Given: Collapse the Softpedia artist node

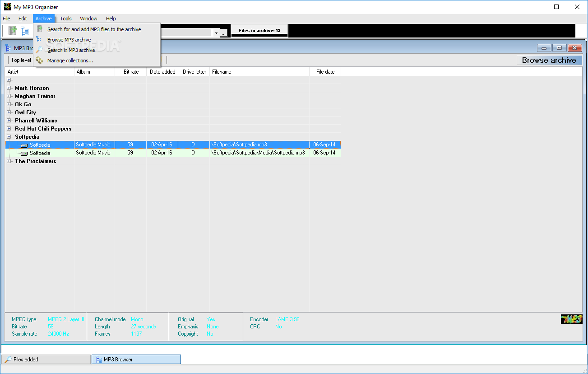Looking at the screenshot, I should coord(9,137).
